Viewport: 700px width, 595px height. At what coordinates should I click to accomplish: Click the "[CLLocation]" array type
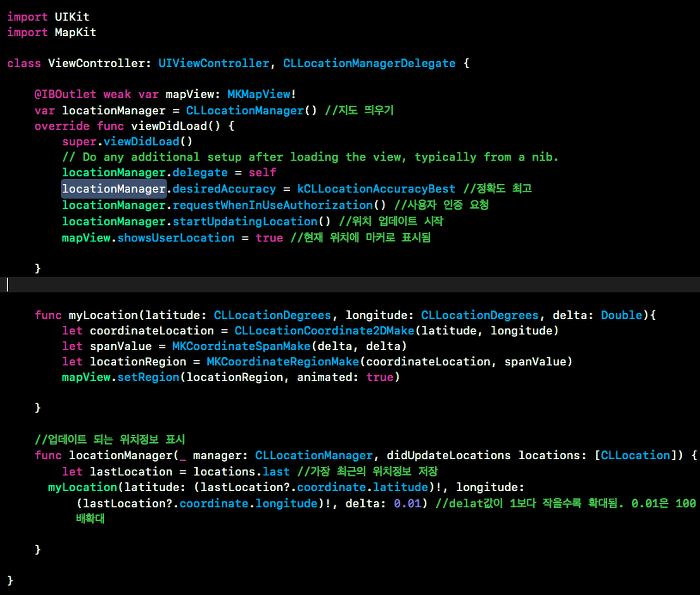point(636,456)
